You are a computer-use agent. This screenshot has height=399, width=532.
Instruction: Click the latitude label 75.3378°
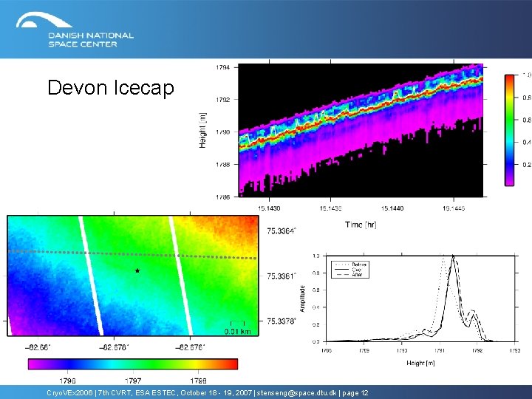[x=282, y=321]
